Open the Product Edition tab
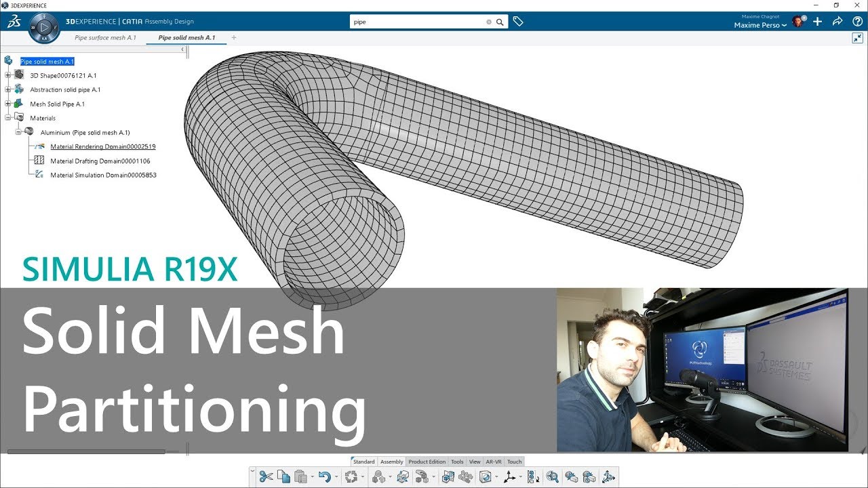This screenshot has width=868, height=488. click(427, 462)
